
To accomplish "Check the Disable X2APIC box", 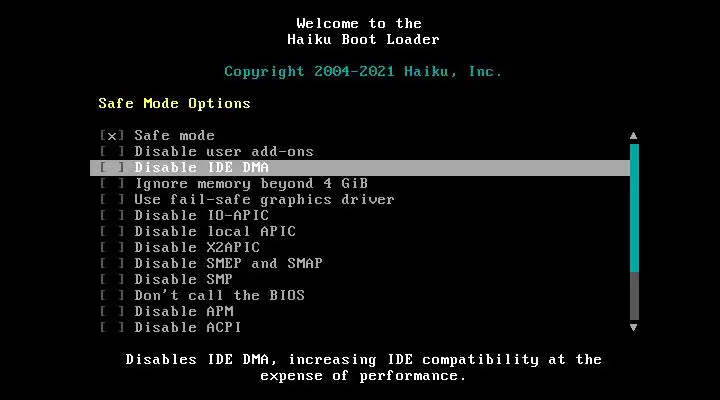I will pyautogui.click(x=112, y=248).
